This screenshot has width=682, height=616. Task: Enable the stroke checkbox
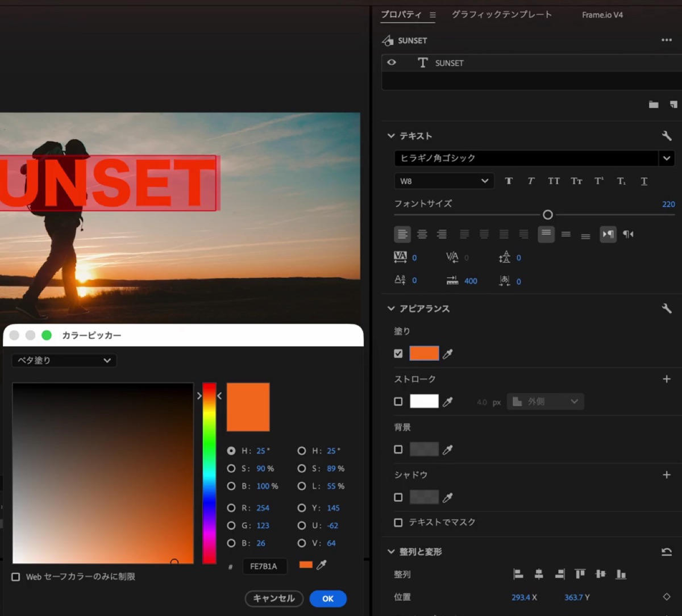click(398, 402)
